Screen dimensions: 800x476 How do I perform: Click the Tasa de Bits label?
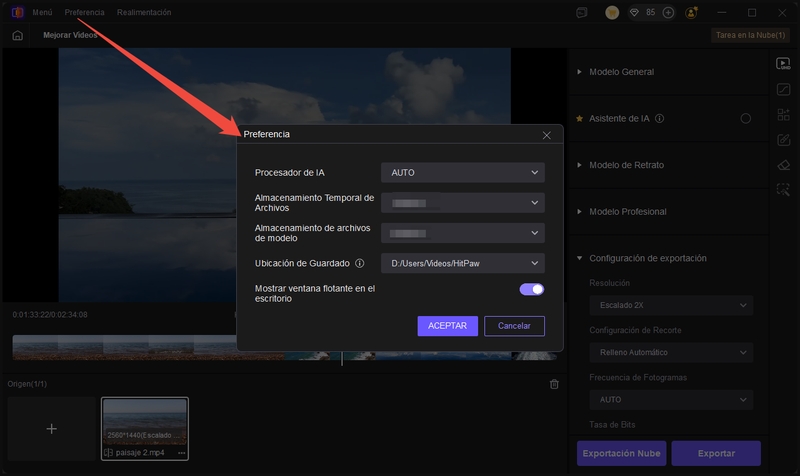coord(612,424)
